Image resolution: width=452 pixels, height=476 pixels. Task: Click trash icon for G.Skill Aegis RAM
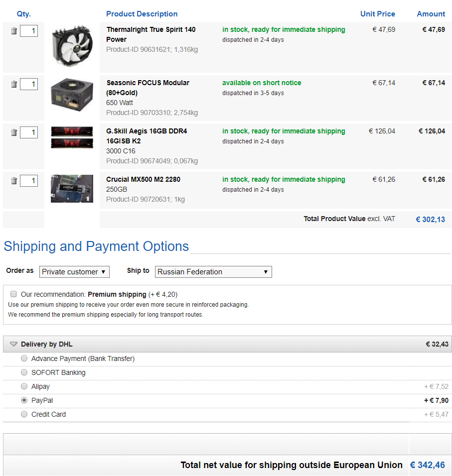coord(14,132)
